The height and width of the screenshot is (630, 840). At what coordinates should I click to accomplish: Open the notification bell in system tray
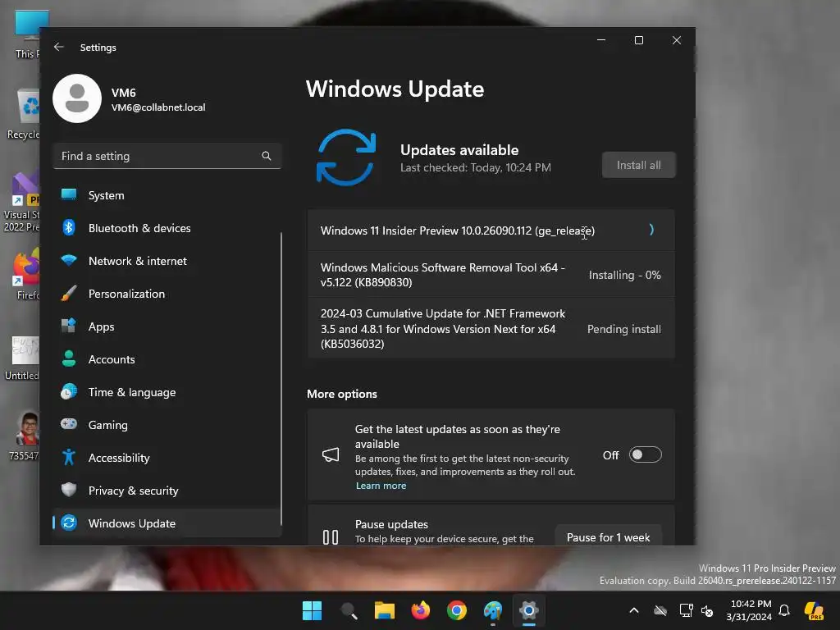coord(784,610)
